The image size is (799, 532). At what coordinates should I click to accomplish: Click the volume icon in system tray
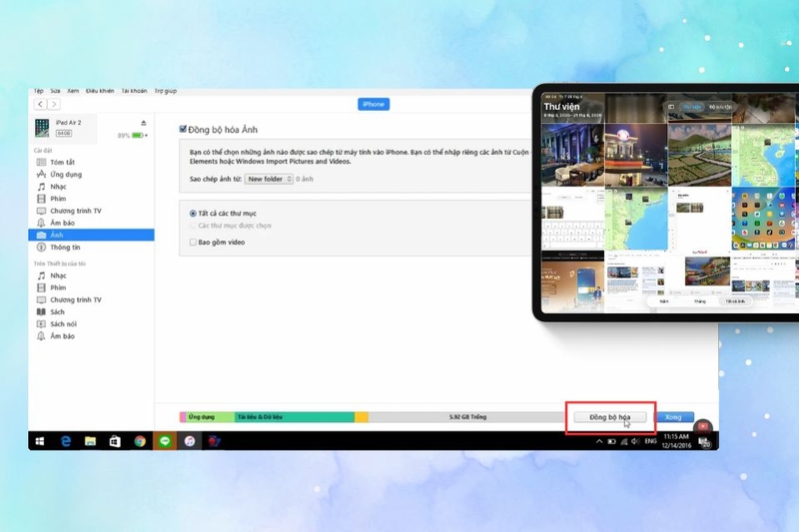click(x=635, y=441)
